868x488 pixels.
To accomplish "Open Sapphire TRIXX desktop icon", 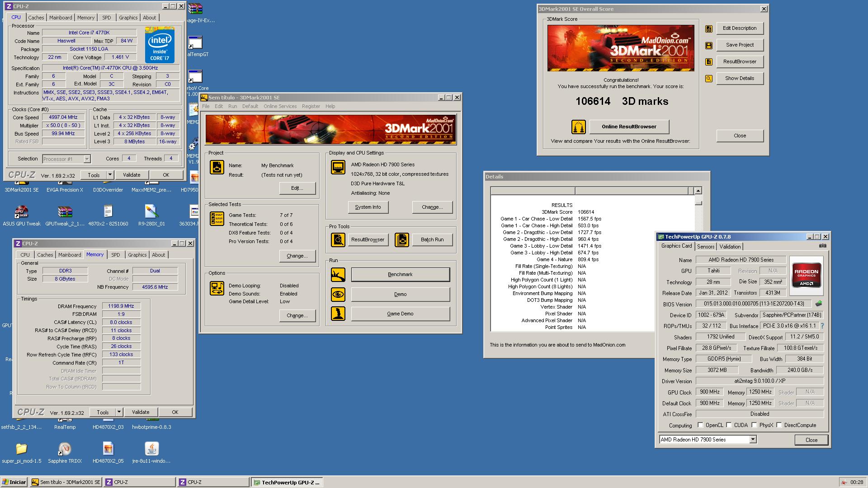I will pyautogui.click(x=65, y=452).
